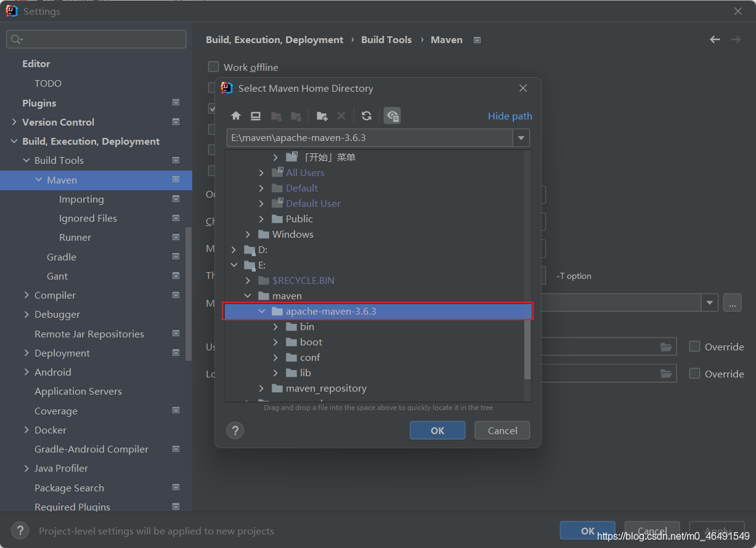This screenshot has height=548, width=756.
Task: Select the conf folder row
Action: pos(377,358)
